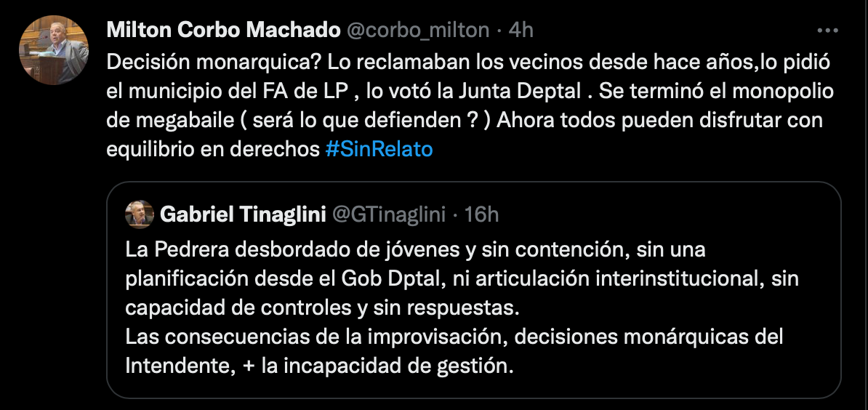This screenshot has height=410, width=868.
Task: Click the @GTinaglini handle
Action: 387,214
